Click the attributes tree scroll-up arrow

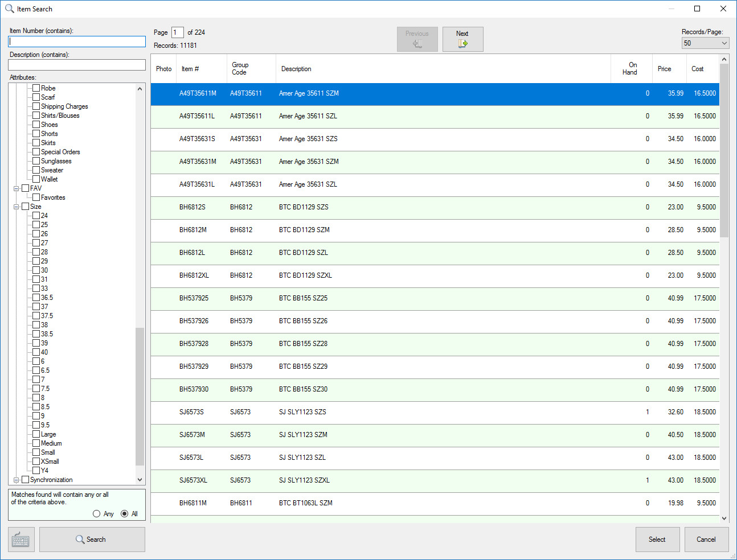140,89
